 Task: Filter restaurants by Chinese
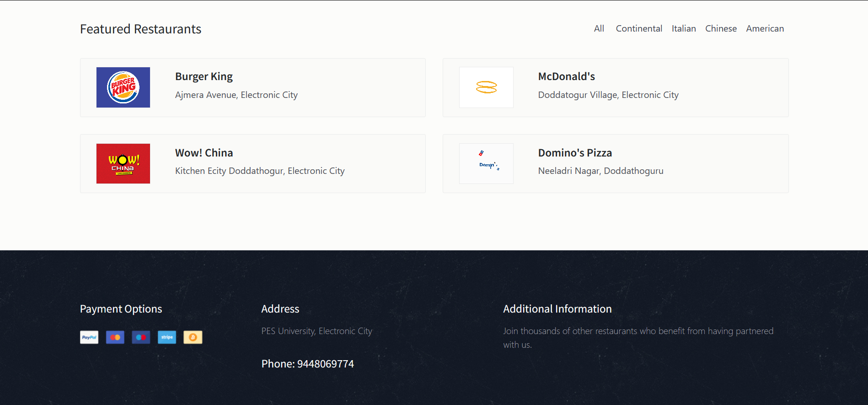pos(721,28)
